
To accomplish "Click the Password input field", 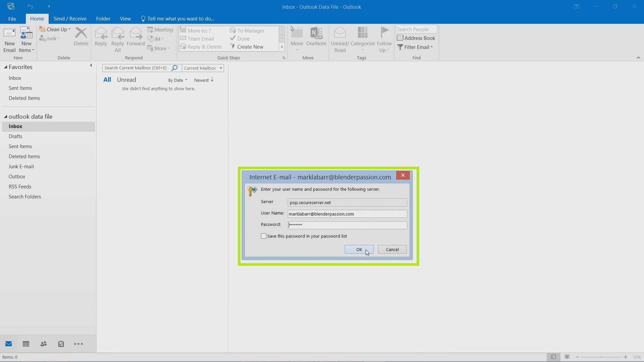I will coord(347,225).
